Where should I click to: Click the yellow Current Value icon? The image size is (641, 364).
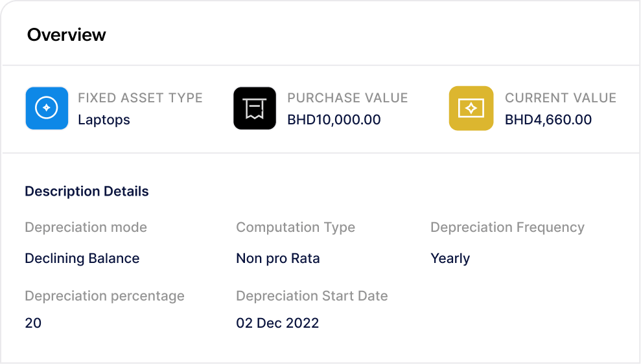[x=471, y=108]
